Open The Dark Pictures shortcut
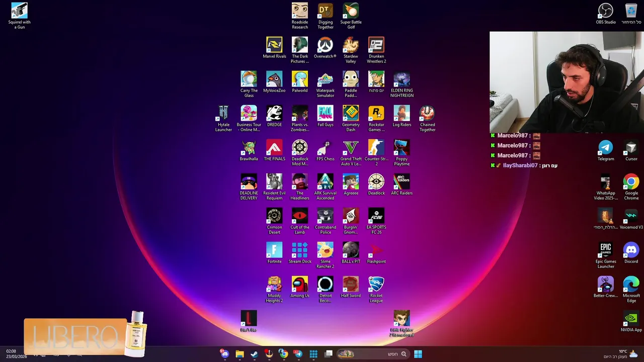Screen dimensions: 644x362 pos(300,50)
